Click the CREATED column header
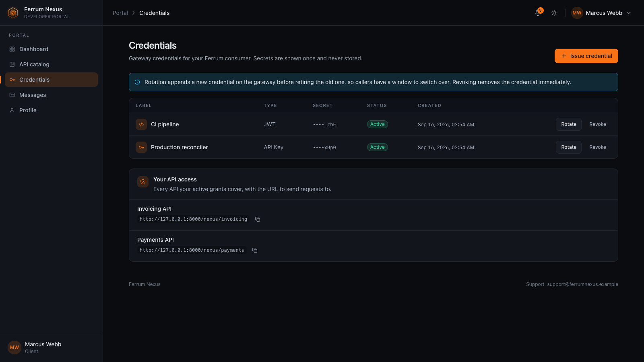This screenshot has width=644, height=362. point(429,105)
